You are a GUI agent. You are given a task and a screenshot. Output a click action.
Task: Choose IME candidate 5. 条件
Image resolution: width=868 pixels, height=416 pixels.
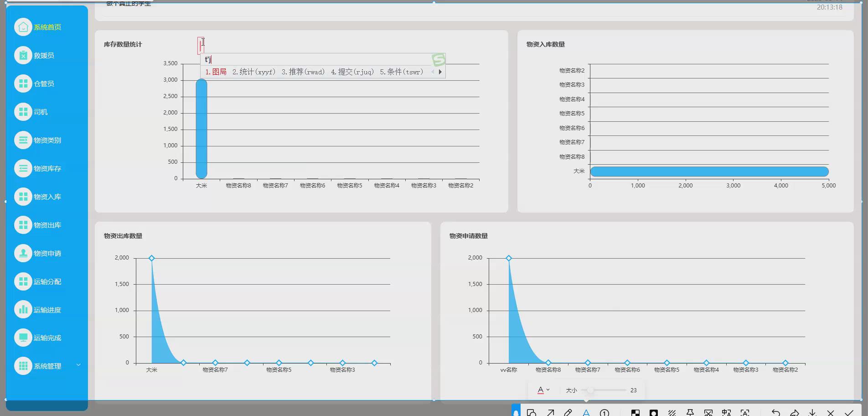point(402,72)
